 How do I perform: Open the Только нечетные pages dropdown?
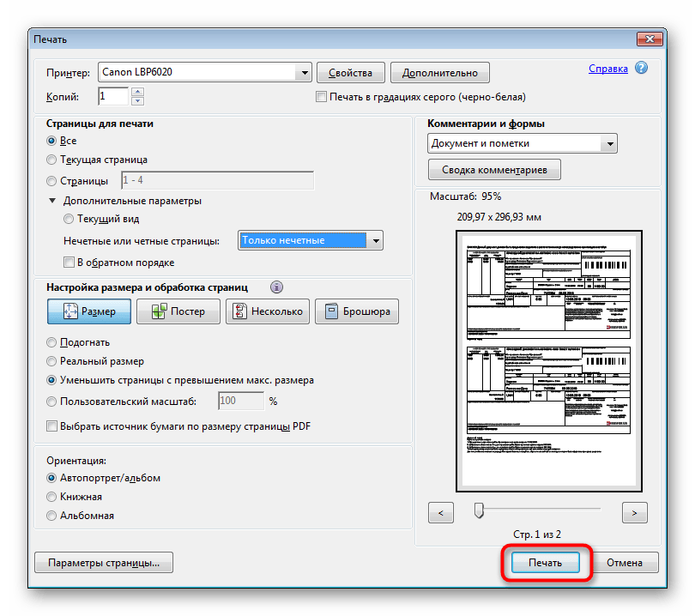click(x=376, y=240)
